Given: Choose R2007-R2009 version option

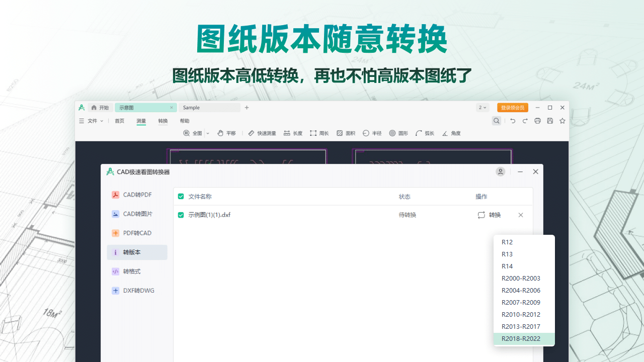Looking at the screenshot, I should point(521,303).
